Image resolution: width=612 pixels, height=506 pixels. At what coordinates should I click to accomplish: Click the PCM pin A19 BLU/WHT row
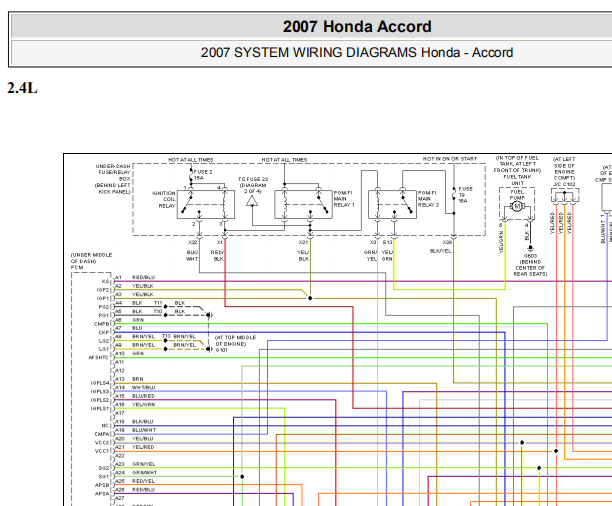coord(135,430)
